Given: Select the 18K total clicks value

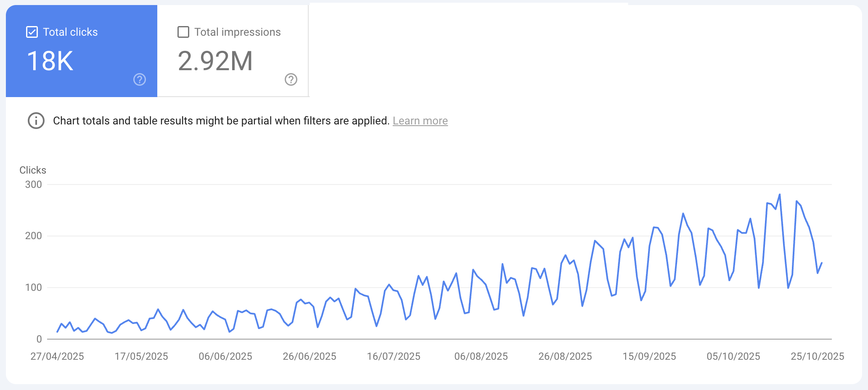Looking at the screenshot, I should [x=50, y=61].
